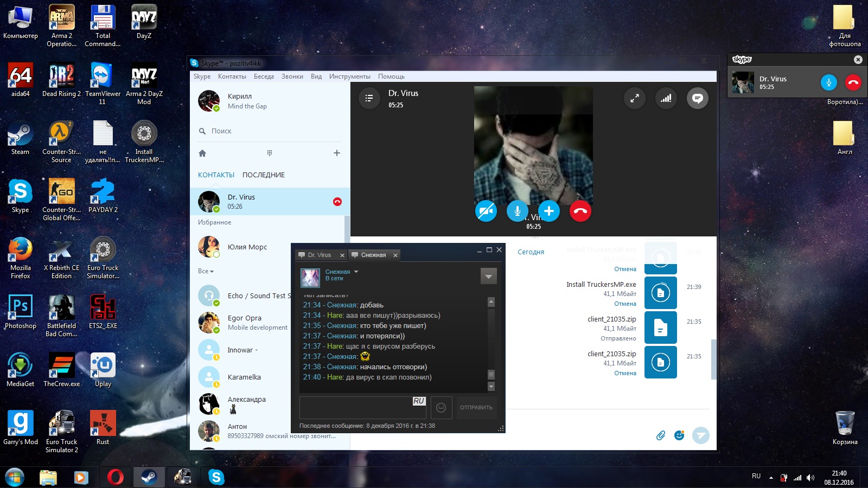Click Opera icon in taskbar
This screenshot has height=488, width=868.
115,477
